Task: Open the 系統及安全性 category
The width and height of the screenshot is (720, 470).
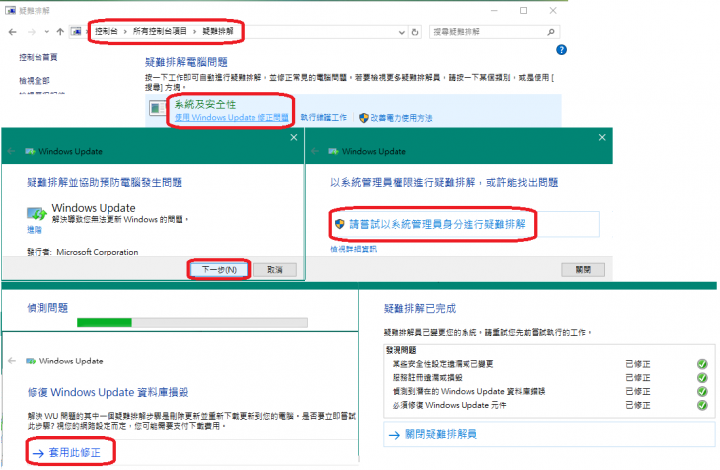Action: pos(205,104)
